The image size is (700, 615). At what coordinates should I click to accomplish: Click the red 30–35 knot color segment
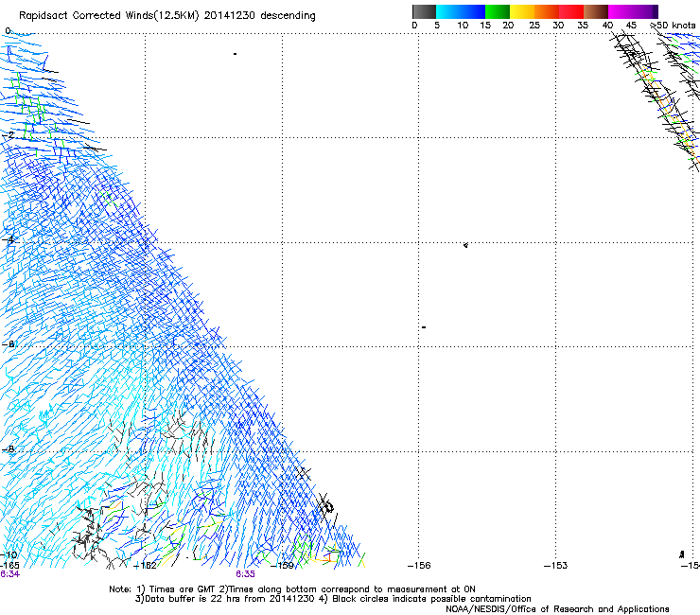coord(571,11)
